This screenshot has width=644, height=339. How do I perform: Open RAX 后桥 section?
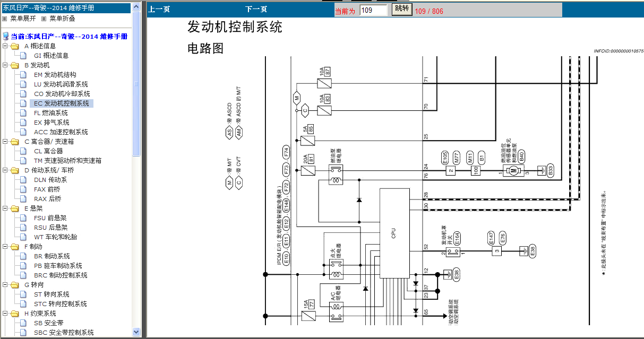click(47, 199)
